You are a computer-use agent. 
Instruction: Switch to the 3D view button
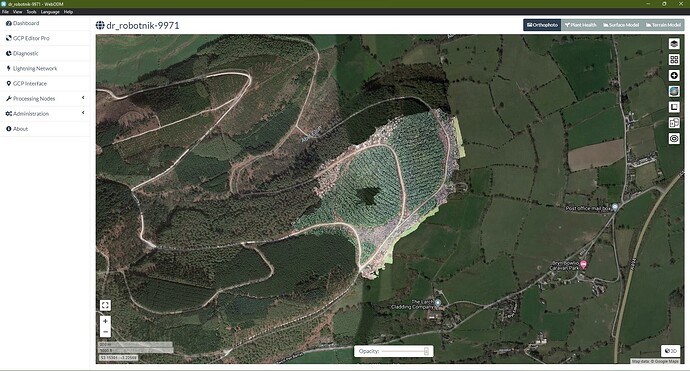[671, 351]
